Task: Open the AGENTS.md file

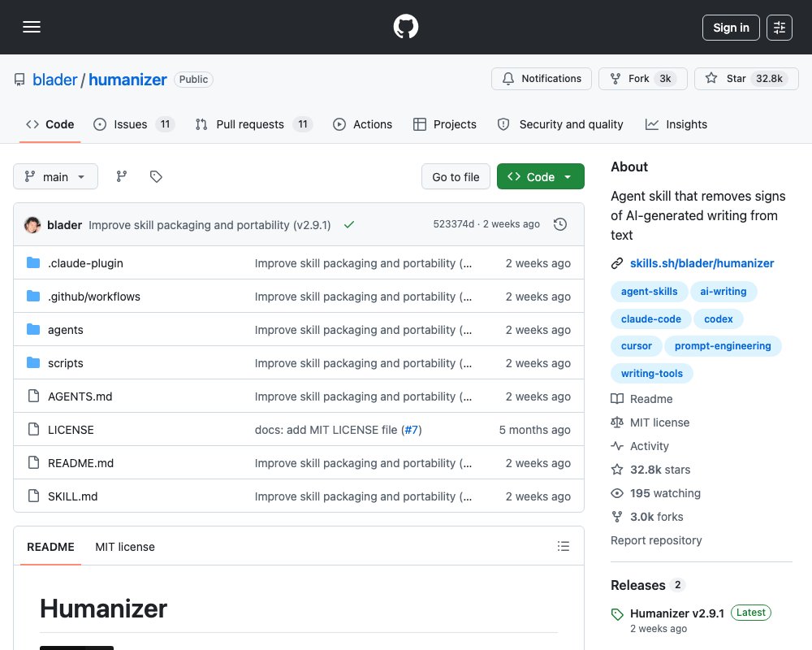Action: click(x=80, y=396)
